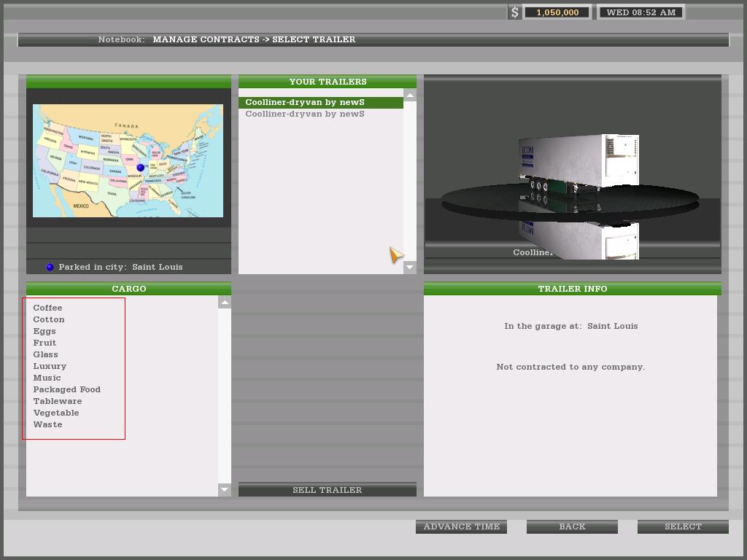Click the dollar sign money icon
This screenshot has height=560, width=747.
click(x=515, y=12)
